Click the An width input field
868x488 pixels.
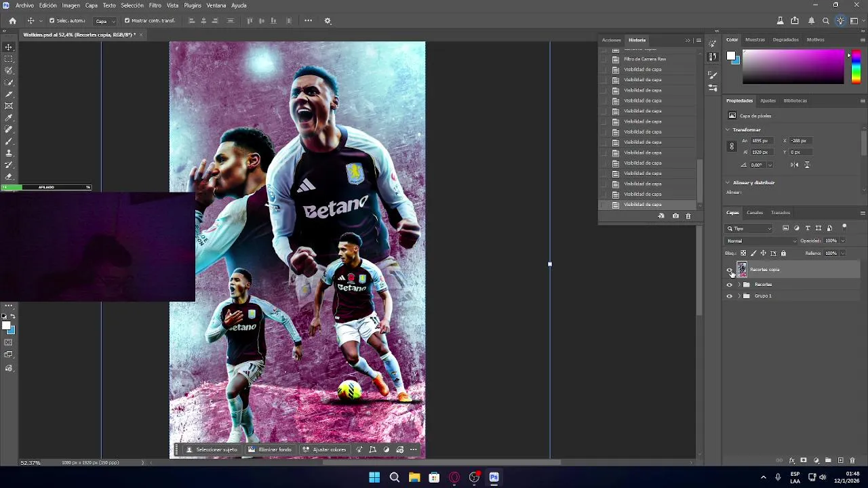[761, 141]
